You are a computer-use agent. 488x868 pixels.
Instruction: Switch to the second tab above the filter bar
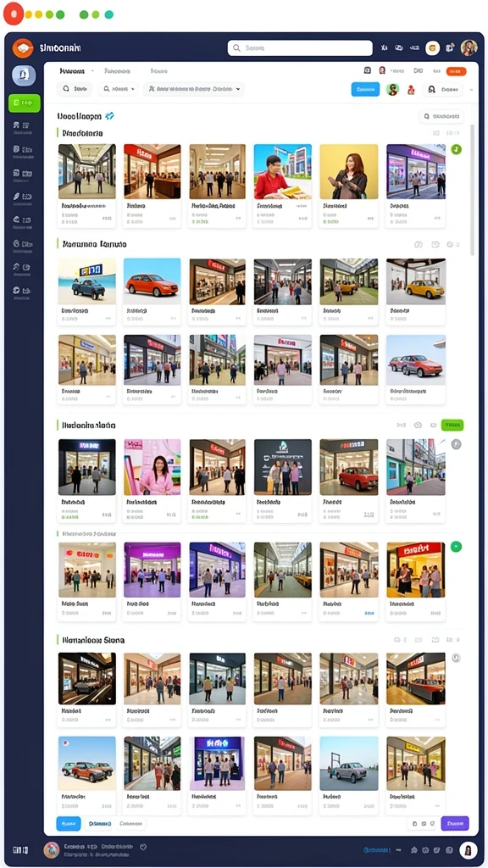pyautogui.click(x=117, y=71)
